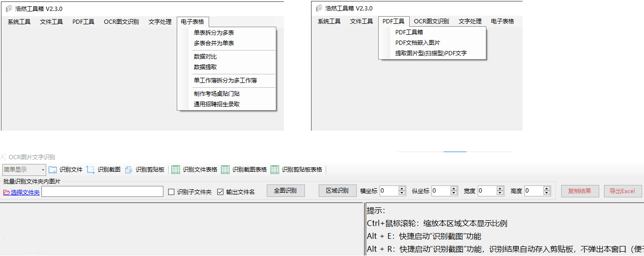Select 单表拆分为多表 menu item

(214, 33)
